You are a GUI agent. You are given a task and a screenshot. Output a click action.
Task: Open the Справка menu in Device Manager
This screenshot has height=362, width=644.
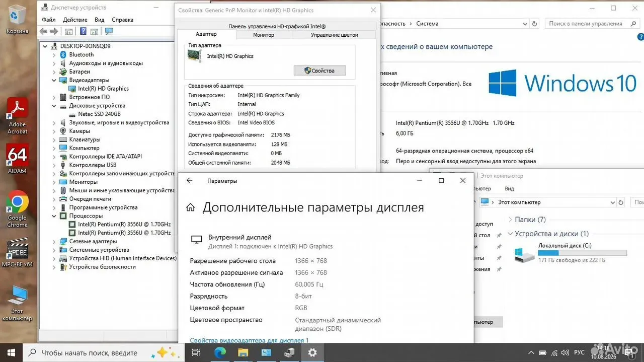[x=122, y=20]
